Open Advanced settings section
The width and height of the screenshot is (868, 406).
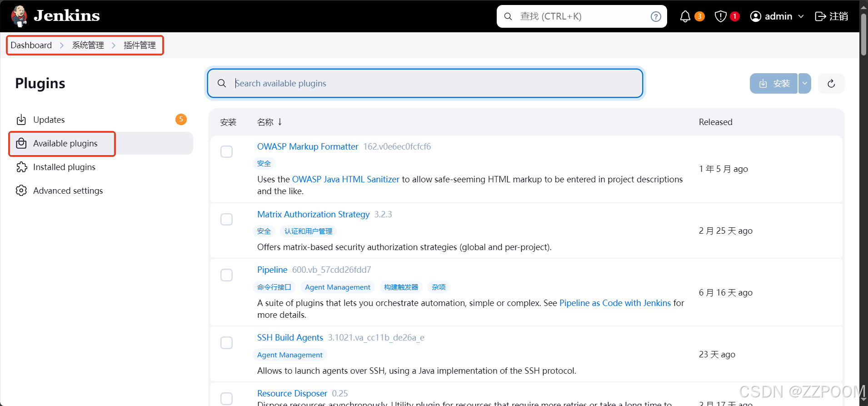(x=101, y=190)
